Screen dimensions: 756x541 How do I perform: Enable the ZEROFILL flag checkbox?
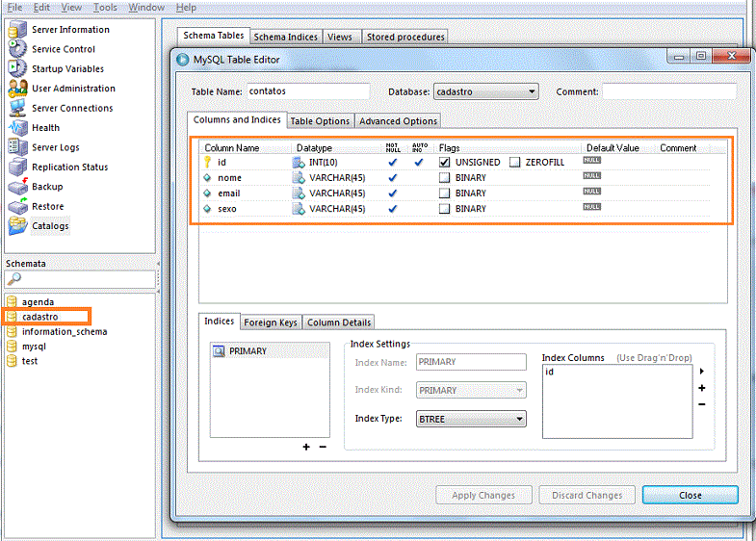pyautogui.click(x=515, y=163)
